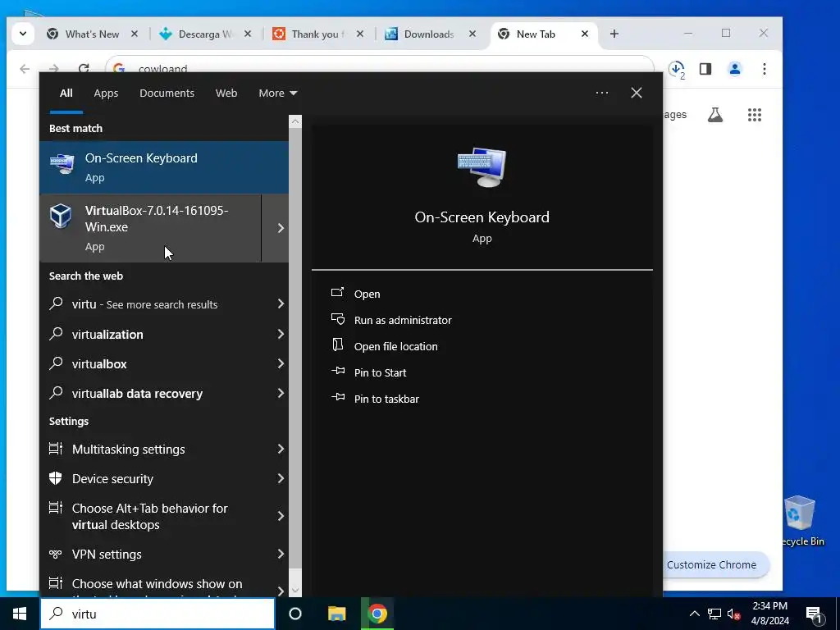Expand Device security arrow
The image size is (840, 630).
[x=281, y=478]
